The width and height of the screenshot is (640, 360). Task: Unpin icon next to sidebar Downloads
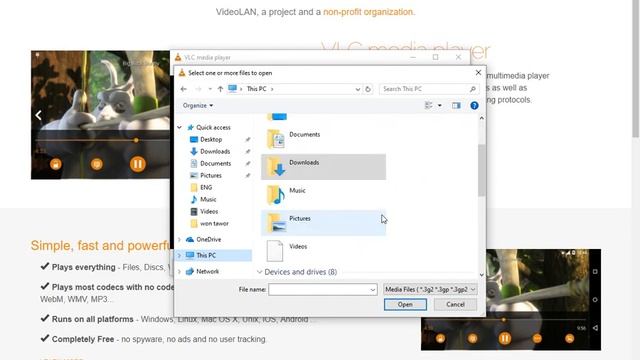[248, 151]
